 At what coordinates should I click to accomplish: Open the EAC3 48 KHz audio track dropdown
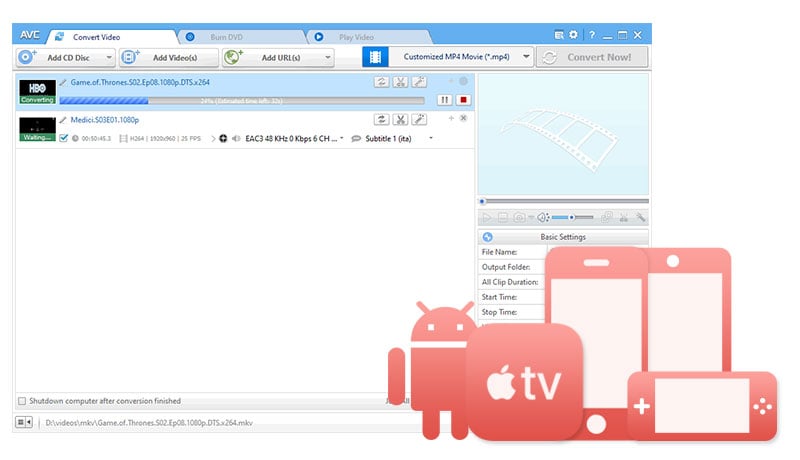[341, 138]
